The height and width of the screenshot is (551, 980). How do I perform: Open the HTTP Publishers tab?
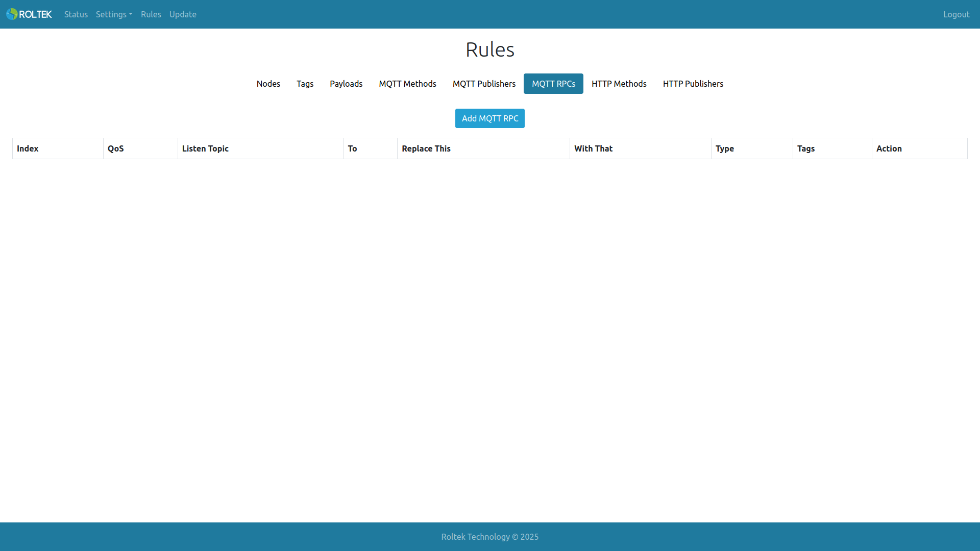pos(693,84)
